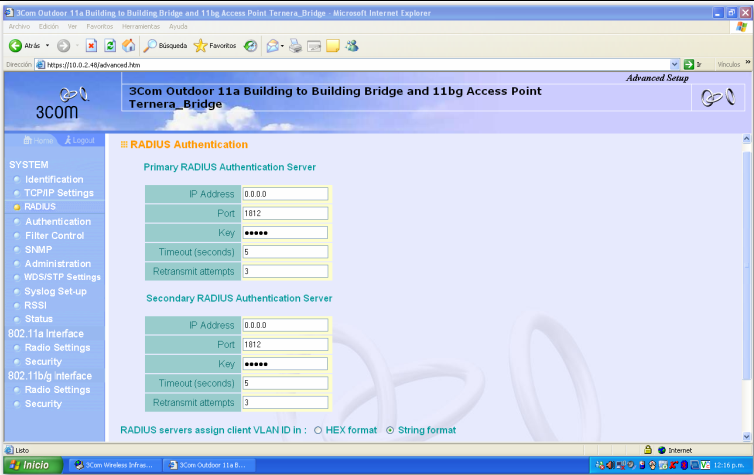Open the Filter Control settings page
This screenshot has width=754, height=475.
[x=54, y=235]
